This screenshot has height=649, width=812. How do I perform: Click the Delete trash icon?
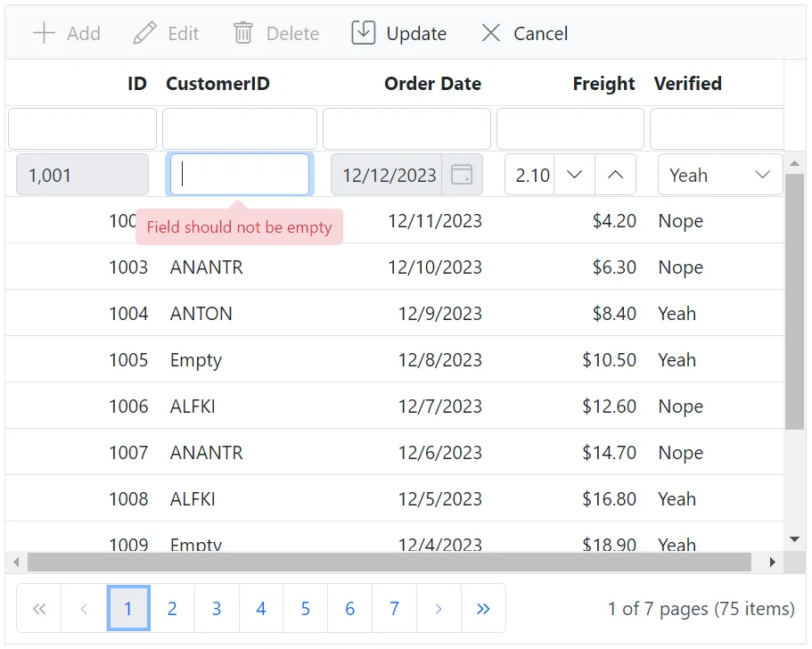click(x=242, y=33)
